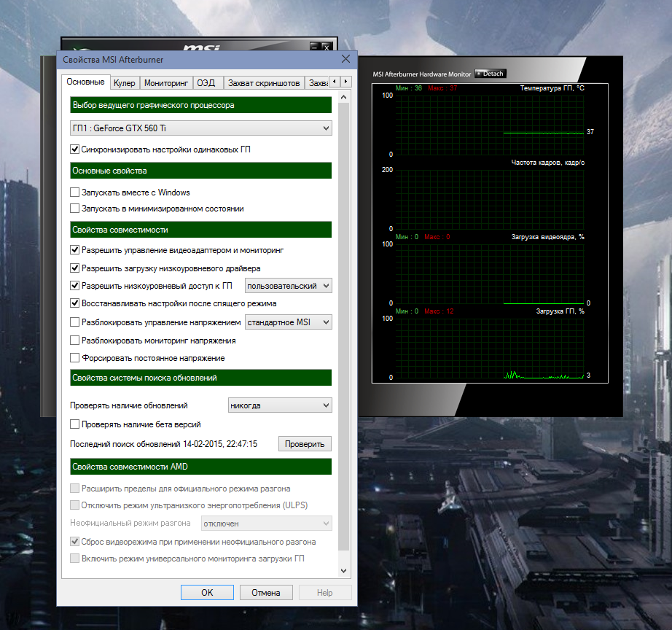This screenshot has width=672, height=630.
Task: Click left tab scroll arrow
Action: coord(335,82)
